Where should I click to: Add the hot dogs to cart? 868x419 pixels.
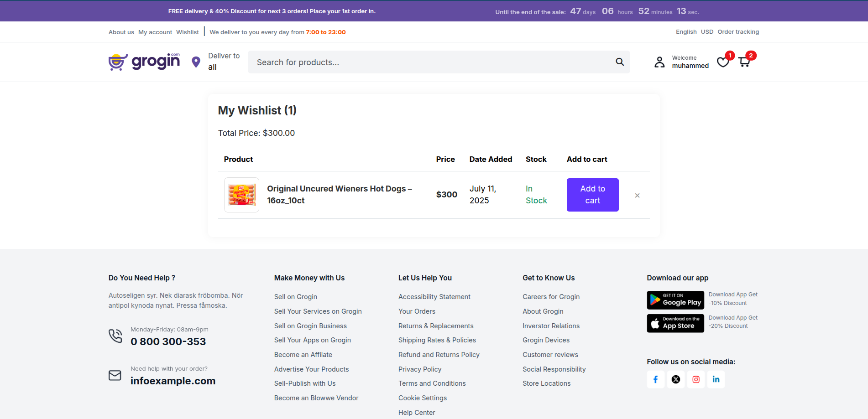[593, 195]
